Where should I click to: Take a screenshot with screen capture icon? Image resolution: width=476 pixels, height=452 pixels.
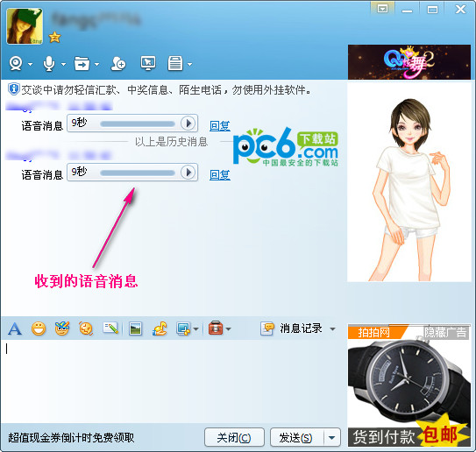click(x=183, y=328)
